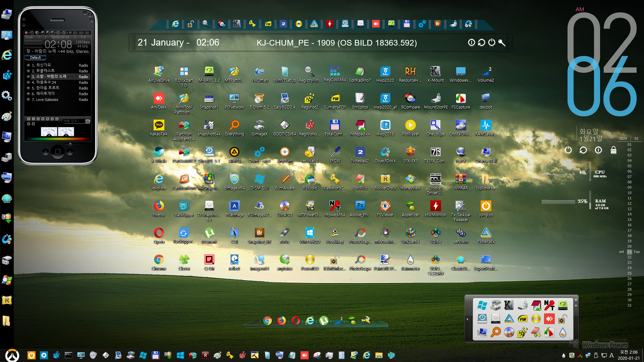Launch the Everything search icon

234,128
